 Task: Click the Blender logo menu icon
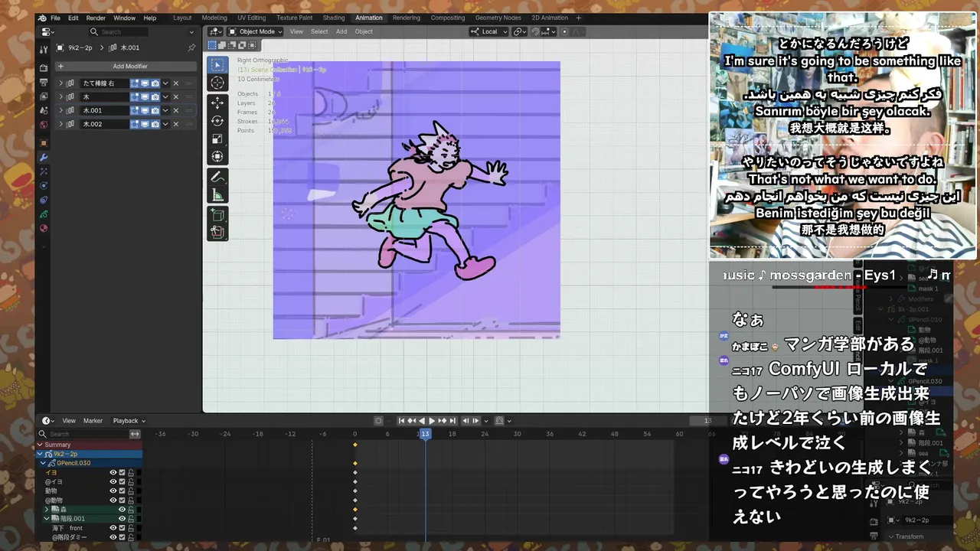(x=42, y=18)
